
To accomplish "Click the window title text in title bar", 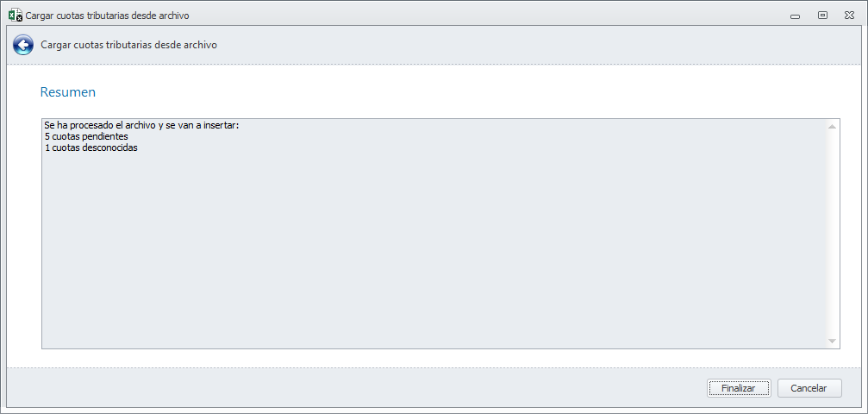I will tap(107, 16).
